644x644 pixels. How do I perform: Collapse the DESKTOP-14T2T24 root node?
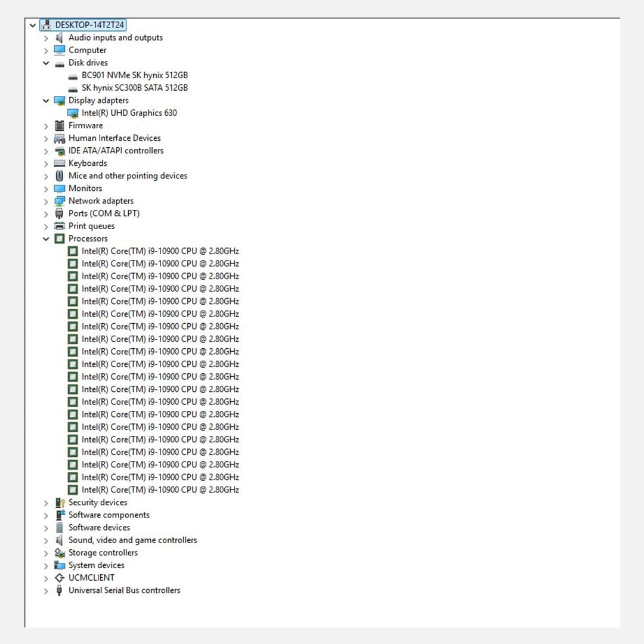pos(32,25)
